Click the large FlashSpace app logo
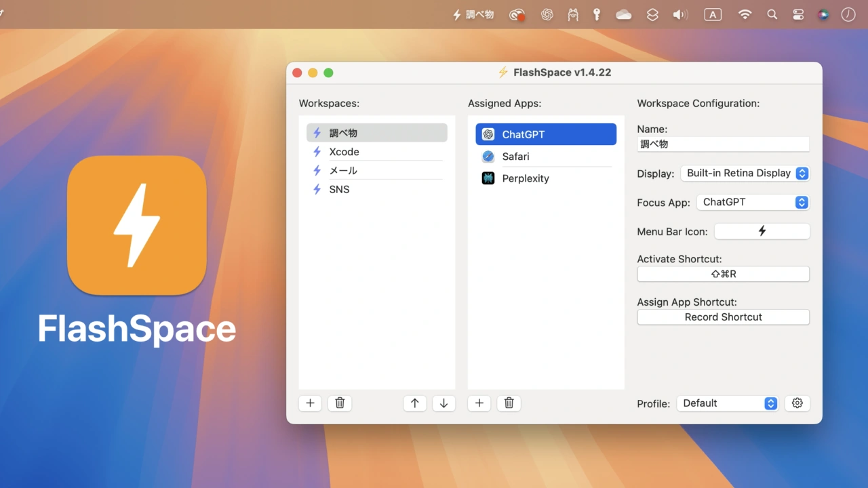Viewport: 868px width, 488px height. tap(137, 225)
